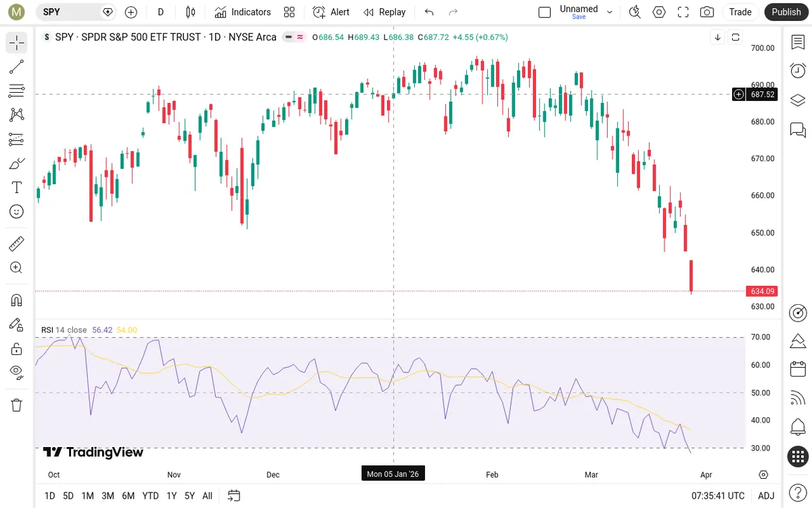The image size is (812, 508).
Task: Click the Trade button
Action: [740, 12]
